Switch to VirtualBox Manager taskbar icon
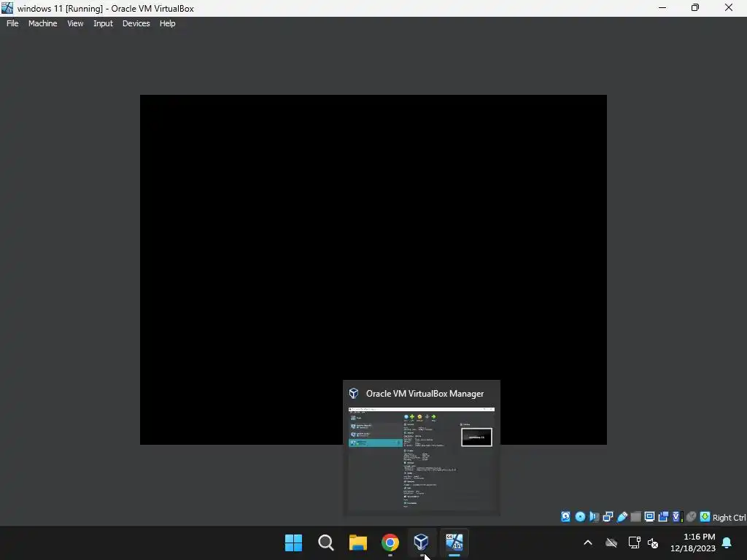Image resolution: width=747 pixels, height=560 pixels. pos(421,542)
